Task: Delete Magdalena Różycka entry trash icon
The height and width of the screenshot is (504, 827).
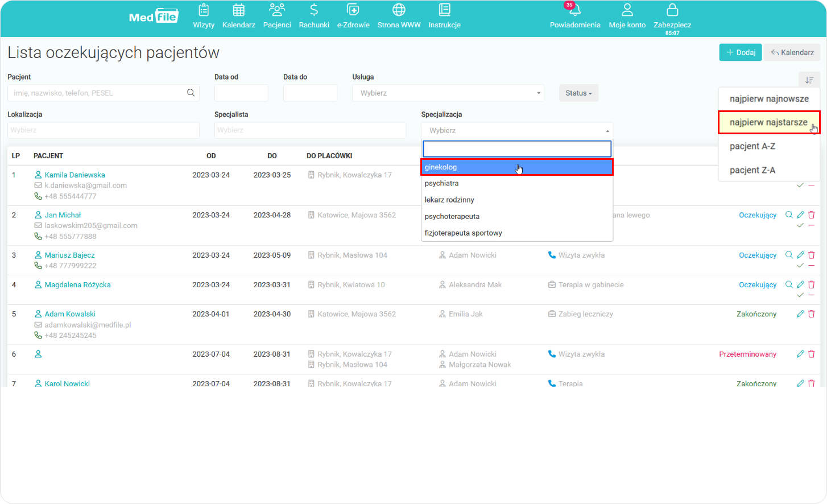Action: pos(812,284)
